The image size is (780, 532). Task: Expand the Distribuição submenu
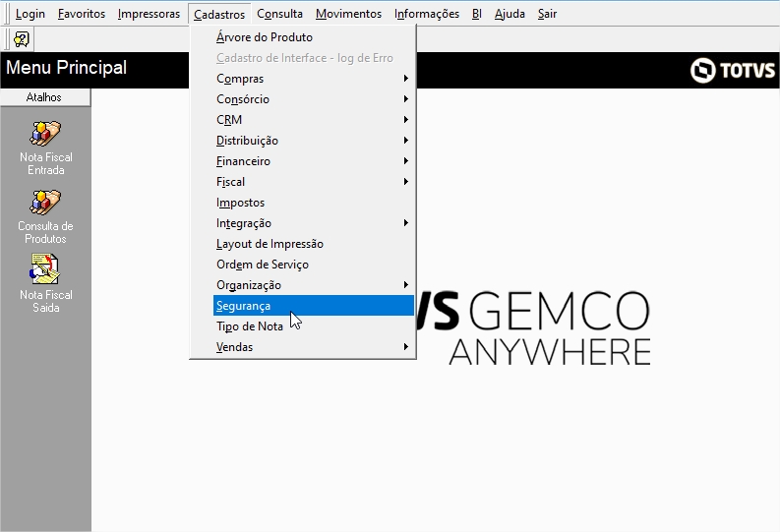pyautogui.click(x=314, y=141)
